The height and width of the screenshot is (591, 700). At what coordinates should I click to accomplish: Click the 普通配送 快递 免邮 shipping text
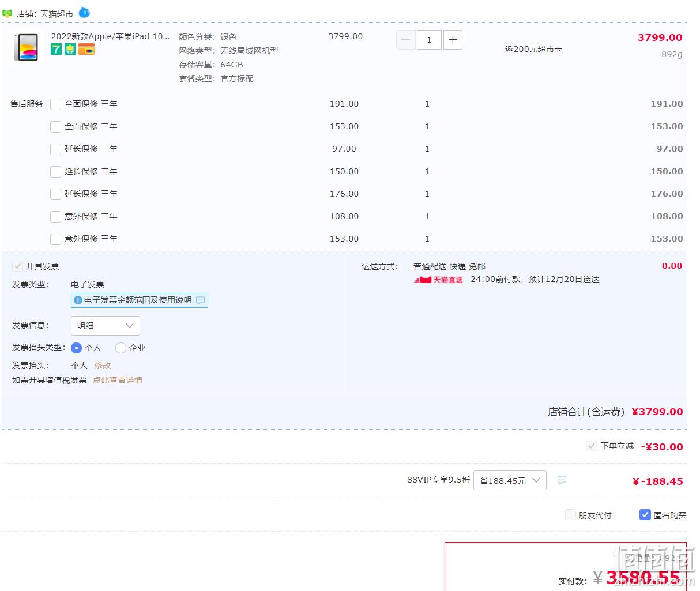[449, 266]
